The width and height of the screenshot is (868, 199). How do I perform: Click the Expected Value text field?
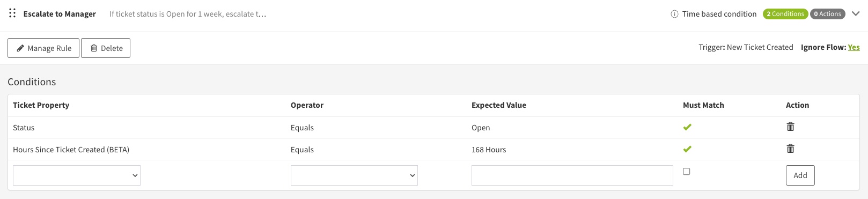tap(572, 175)
